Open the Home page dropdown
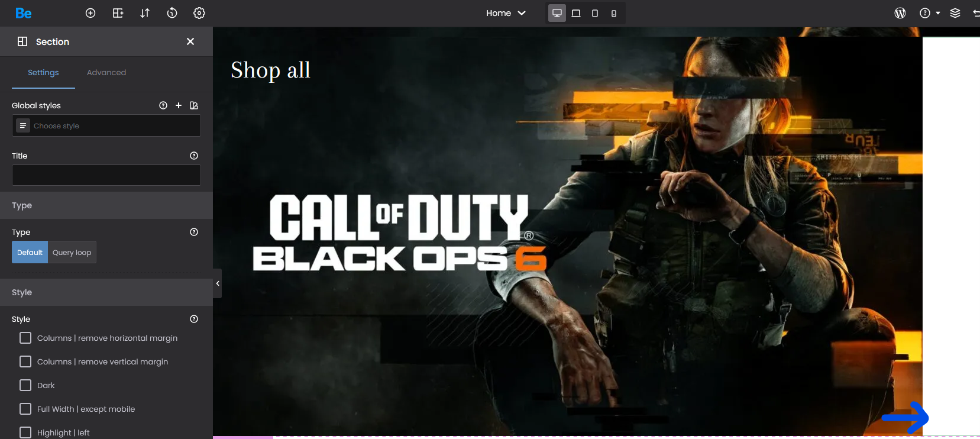 click(x=506, y=13)
